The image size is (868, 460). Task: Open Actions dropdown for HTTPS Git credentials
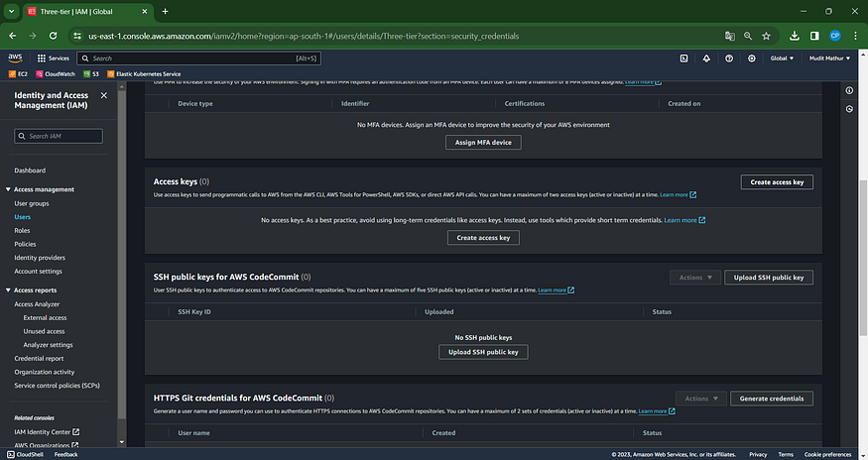click(x=700, y=399)
